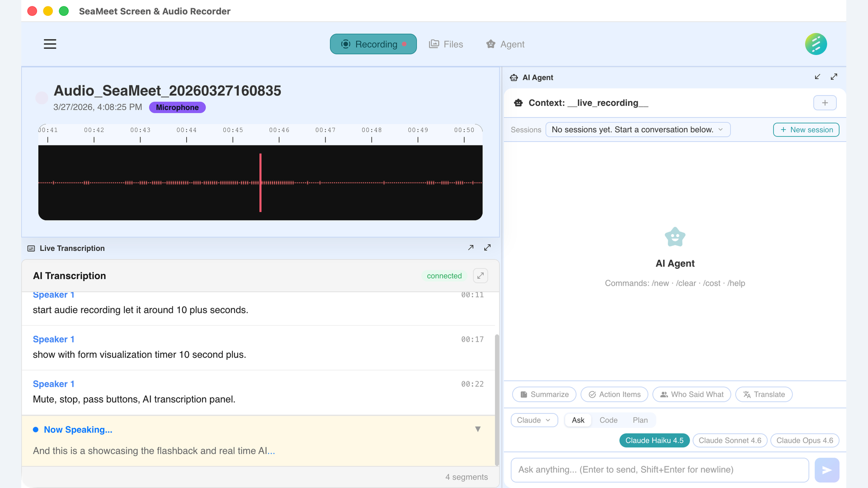Select Claude Haiku 4.5 model
868x488 pixels.
[654, 441]
